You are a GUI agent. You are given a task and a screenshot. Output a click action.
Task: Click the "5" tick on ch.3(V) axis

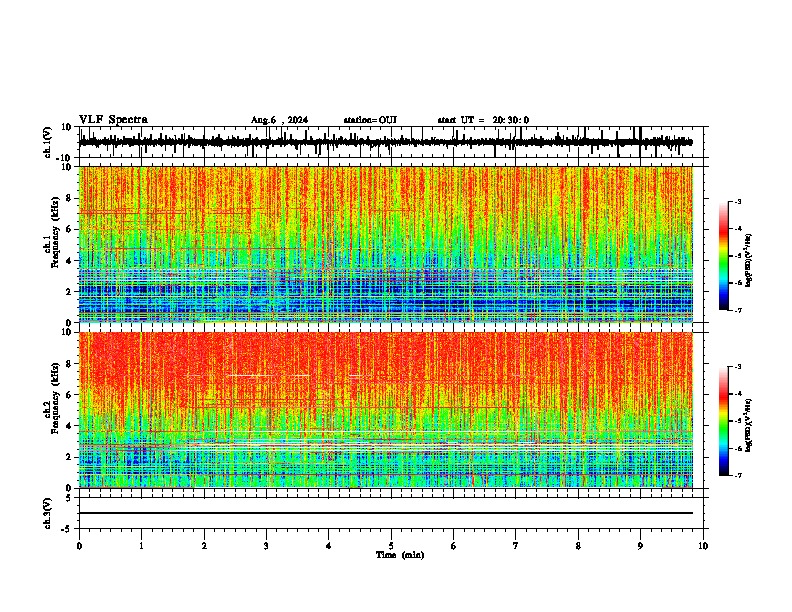click(x=70, y=498)
